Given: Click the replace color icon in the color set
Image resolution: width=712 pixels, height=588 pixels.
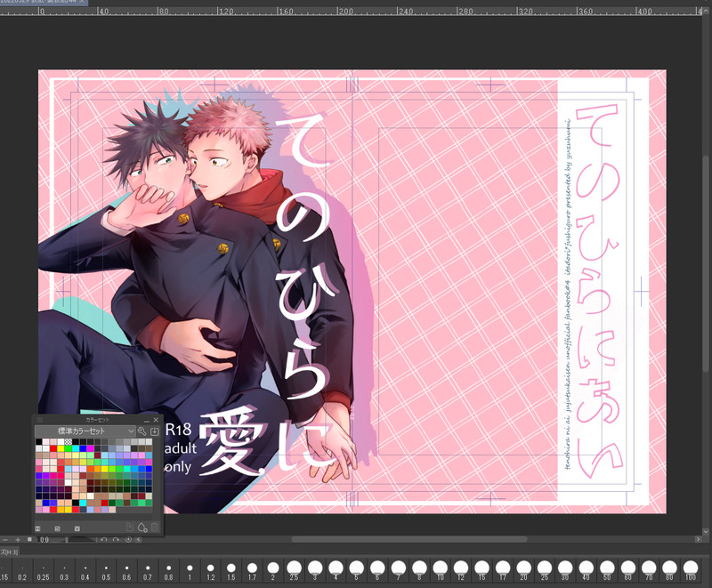Looking at the screenshot, I should 130,528.
